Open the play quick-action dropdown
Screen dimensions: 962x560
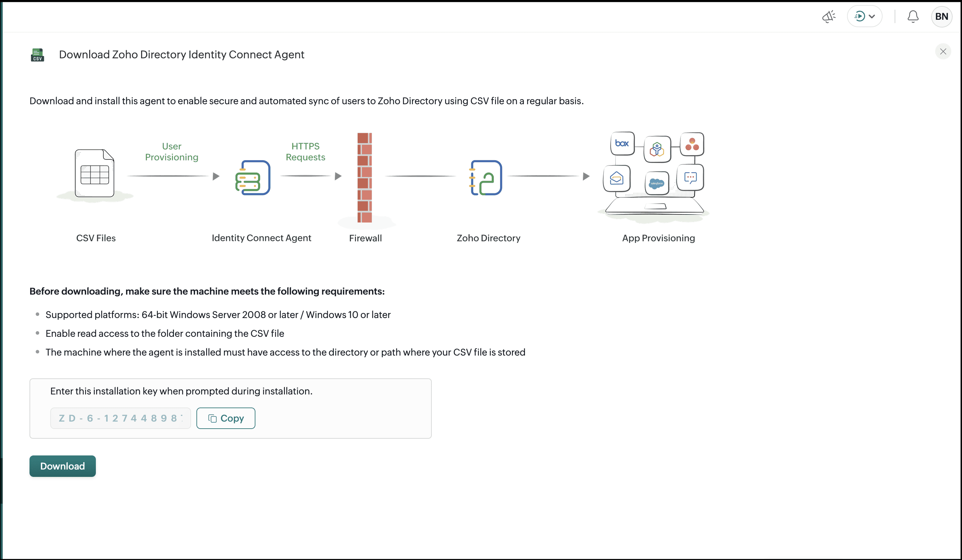tap(864, 16)
